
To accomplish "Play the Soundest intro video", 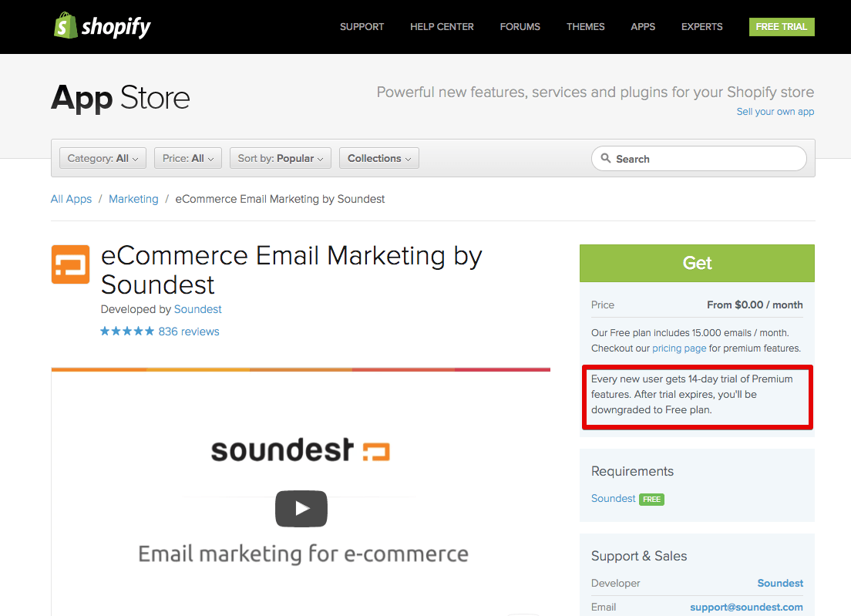I will click(x=301, y=509).
